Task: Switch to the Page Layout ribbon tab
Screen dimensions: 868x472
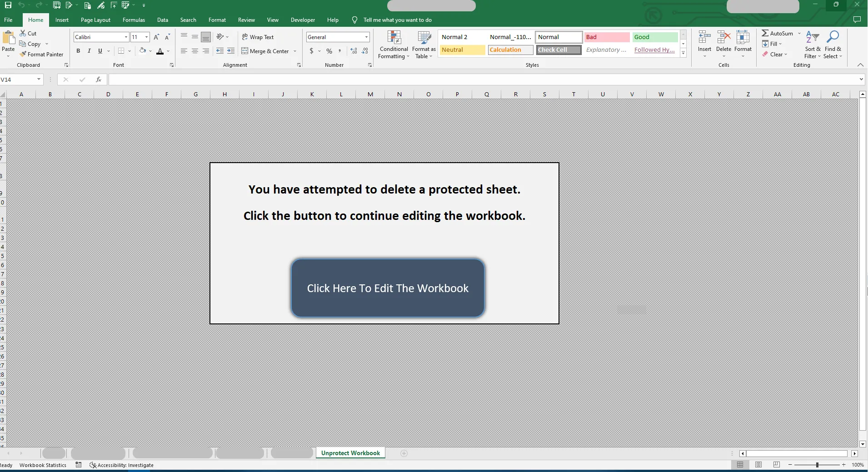Action: pyautogui.click(x=95, y=20)
